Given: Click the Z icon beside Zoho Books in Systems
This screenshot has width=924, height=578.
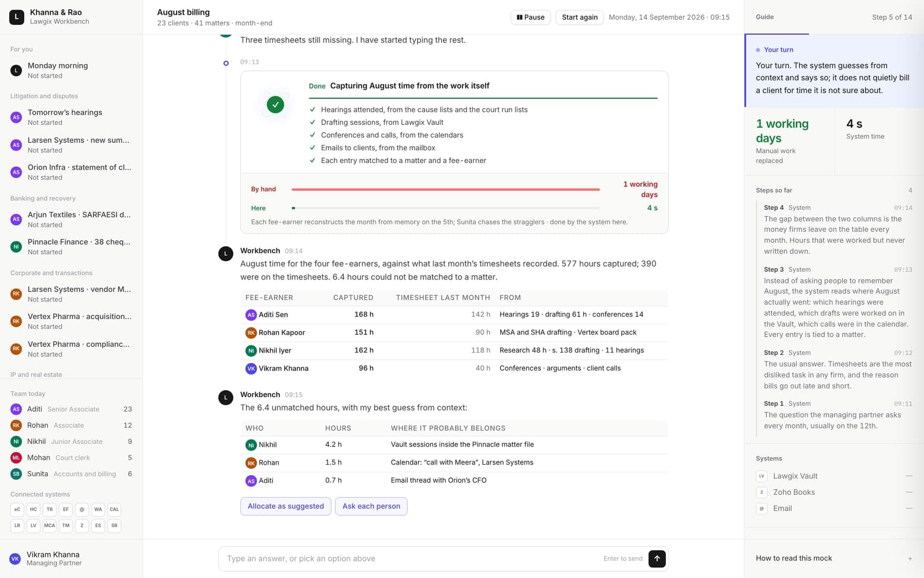Looking at the screenshot, I should coord(762,492).
